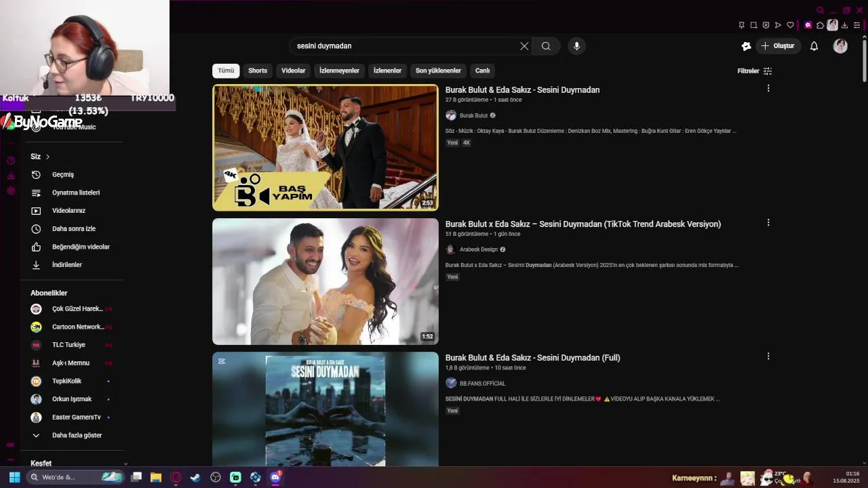Open the YouTube account avatar menu
The image size is (868, 488).
pyautogui.click(x=840, y=46)
